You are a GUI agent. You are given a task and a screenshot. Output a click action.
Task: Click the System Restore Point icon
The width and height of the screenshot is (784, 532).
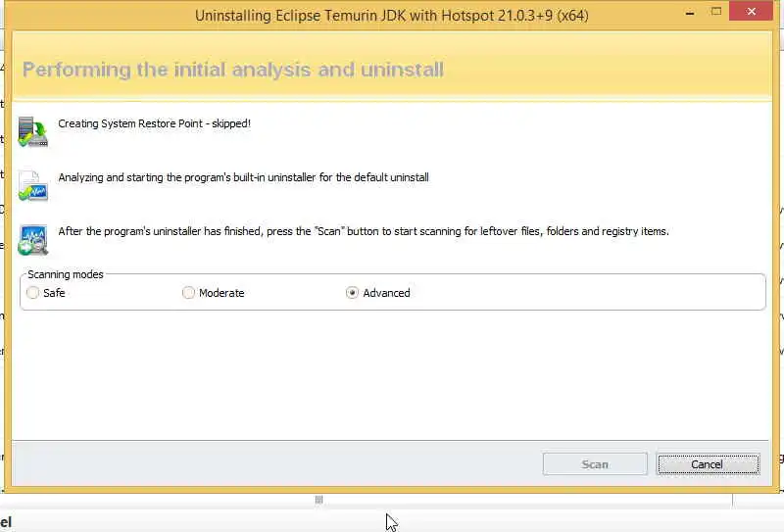[x=33, y=132]
